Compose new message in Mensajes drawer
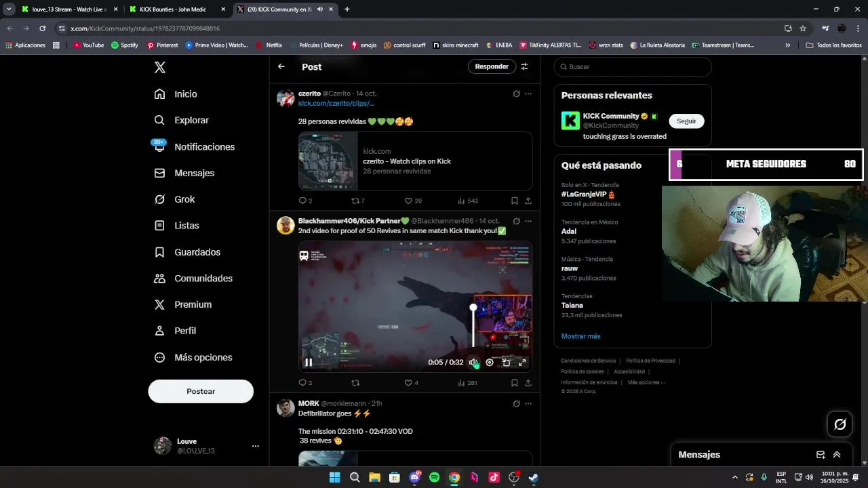 pos(821,455)
